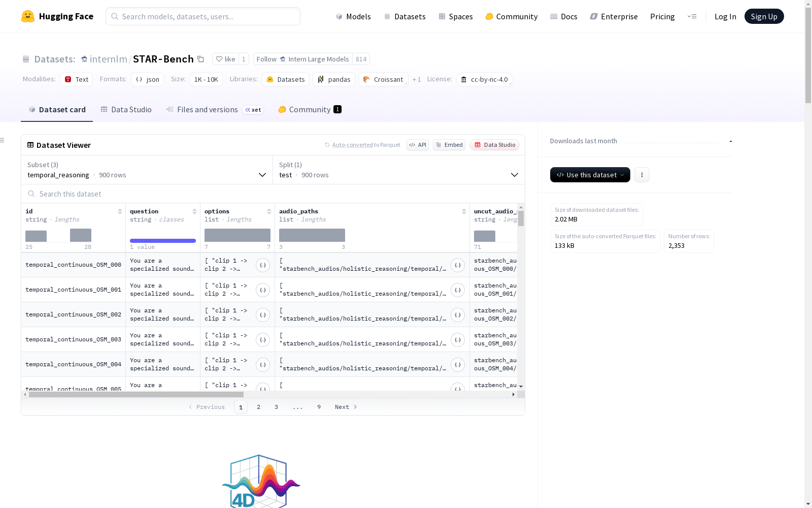Switch to the Data Studio tab
The image size is (812, 508).
coord(126,110)
